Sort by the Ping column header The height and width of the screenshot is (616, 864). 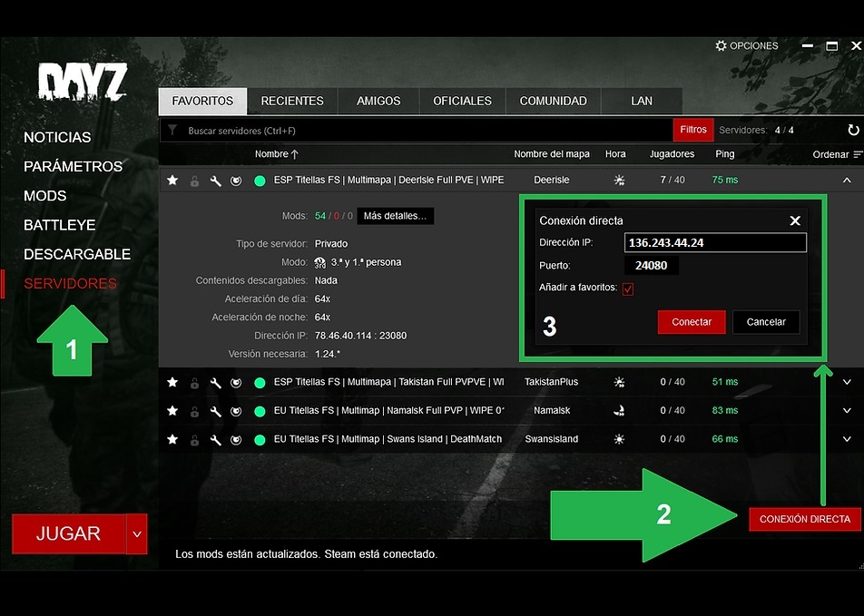[x=724, y=154]
